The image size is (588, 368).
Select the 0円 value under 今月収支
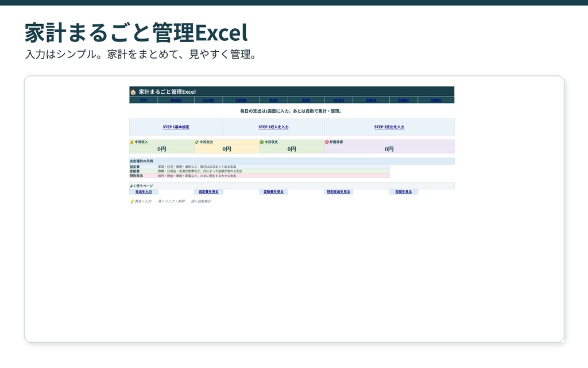coord(292,149)
